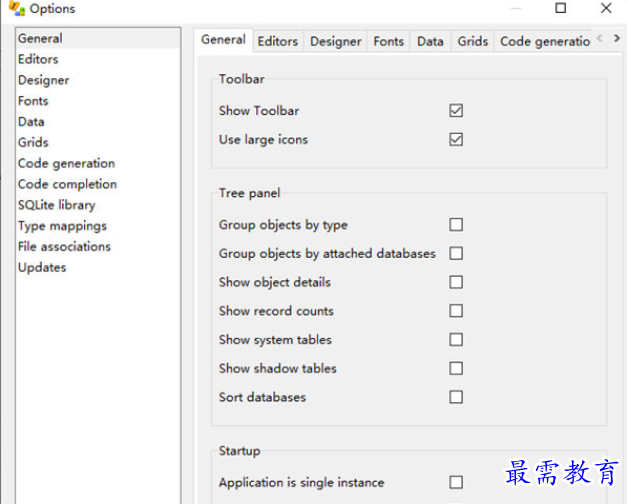Enable Show system tables checkbox
The image size is (627, 504).
tap(456, 340)
